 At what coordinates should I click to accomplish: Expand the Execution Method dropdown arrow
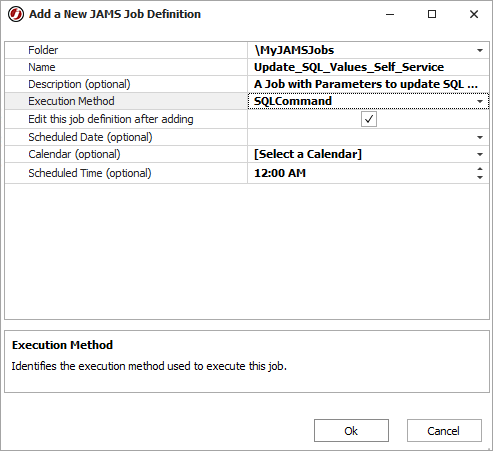coord(480,101)
